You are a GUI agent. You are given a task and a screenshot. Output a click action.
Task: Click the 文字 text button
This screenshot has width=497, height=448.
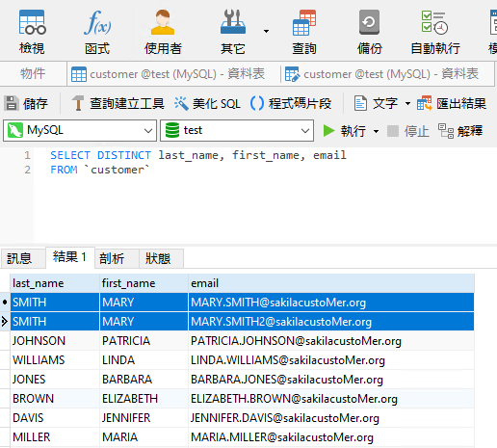click(x=376, y=103)
